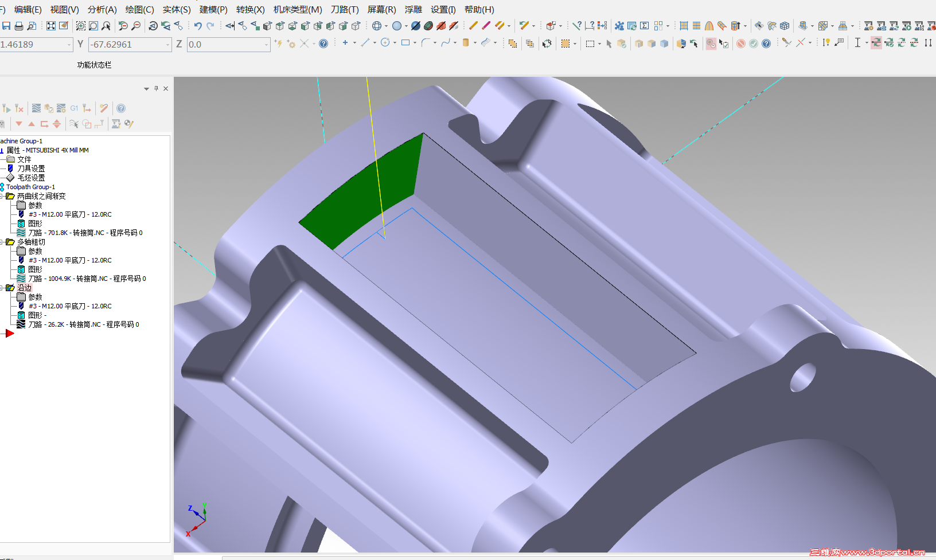This screenshot has width=936, height=560.
Task: Click the Undo arrow icon
Action: (x=198, y=26)
